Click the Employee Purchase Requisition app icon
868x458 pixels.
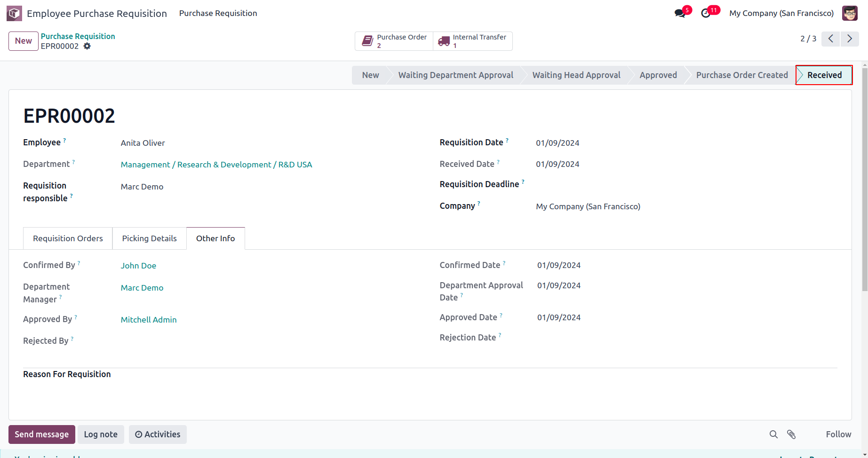tap(14, 13)
